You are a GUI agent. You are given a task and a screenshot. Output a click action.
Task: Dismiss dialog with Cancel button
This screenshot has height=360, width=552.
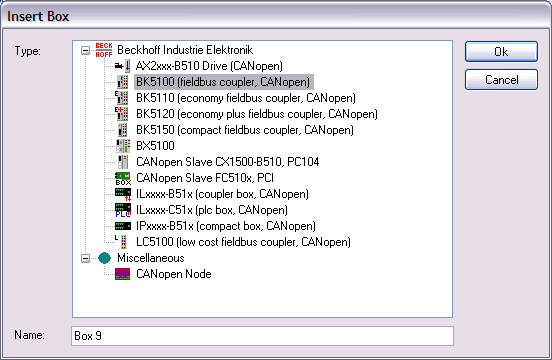(x=501, y=80)
